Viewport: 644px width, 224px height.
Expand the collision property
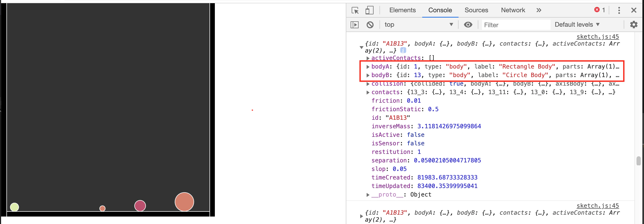368,84
